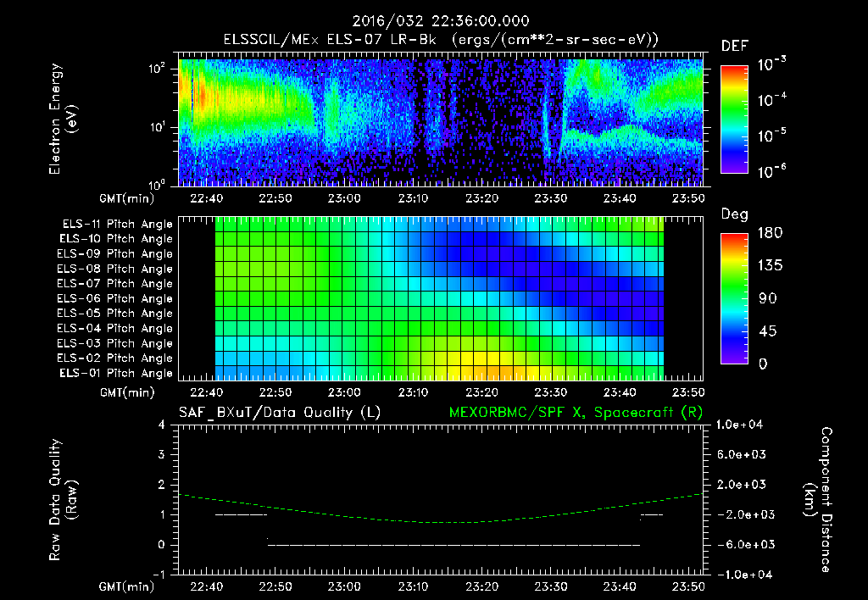Click the timestamp title 2016/032 22:36:00.000

pyautogui.click(x=441, y=21)
